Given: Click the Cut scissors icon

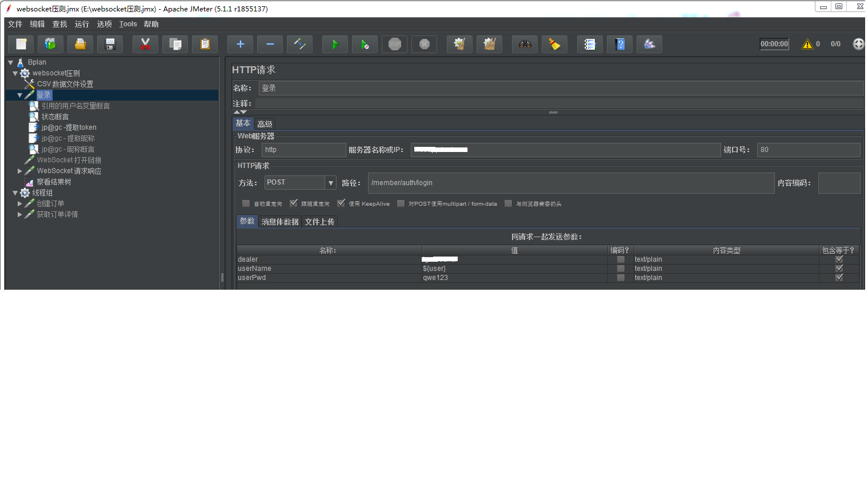Looking at the screenshot, I should [x=145, y=44].
